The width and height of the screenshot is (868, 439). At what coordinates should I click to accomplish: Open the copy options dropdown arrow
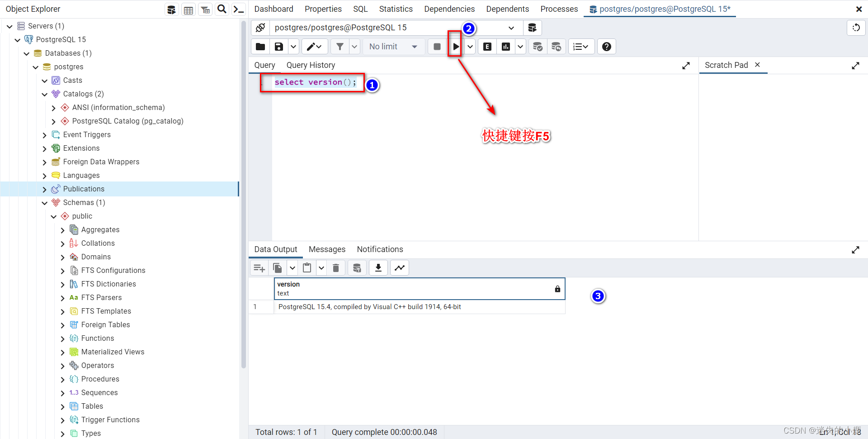point(292,268)
